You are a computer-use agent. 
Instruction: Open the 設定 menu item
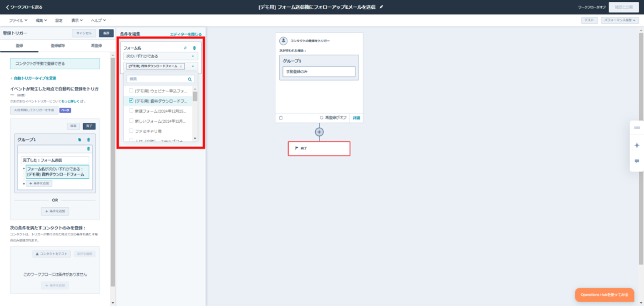coord(58,20)
